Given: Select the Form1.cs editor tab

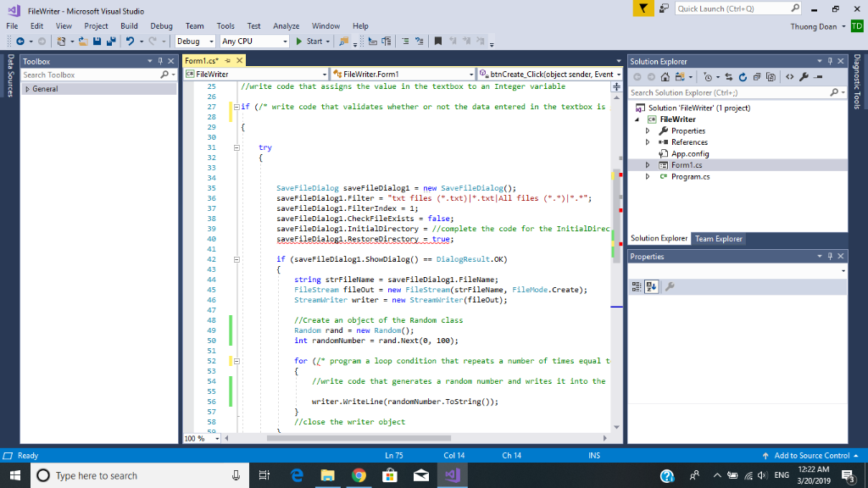Looking at the screenshot, I should 202,61.
